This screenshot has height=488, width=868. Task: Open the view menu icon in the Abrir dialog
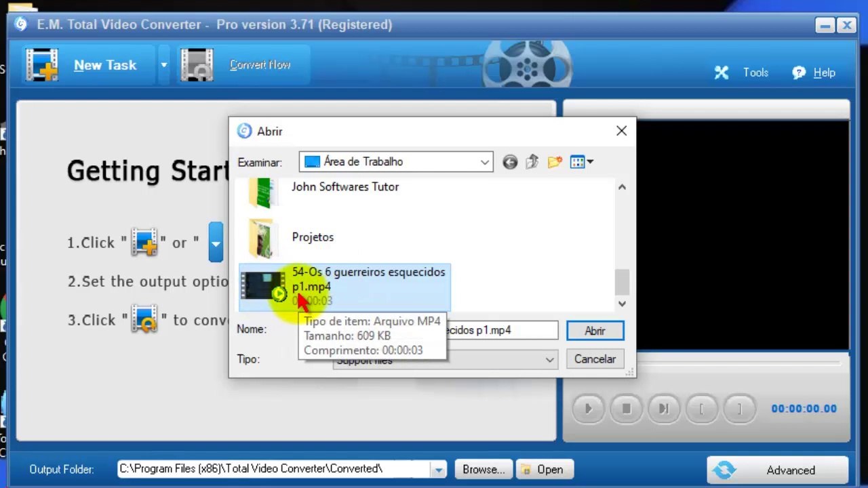[x=581, y=162]
